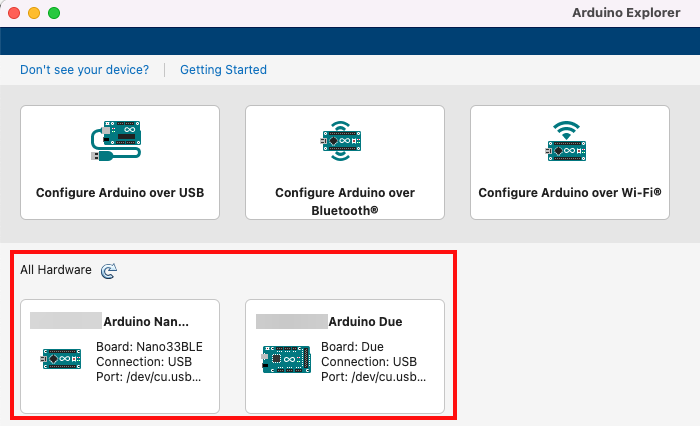Click the Arduino Explorer window title
The width and height of the screenshot is (700, 426).
click(626, 13)
